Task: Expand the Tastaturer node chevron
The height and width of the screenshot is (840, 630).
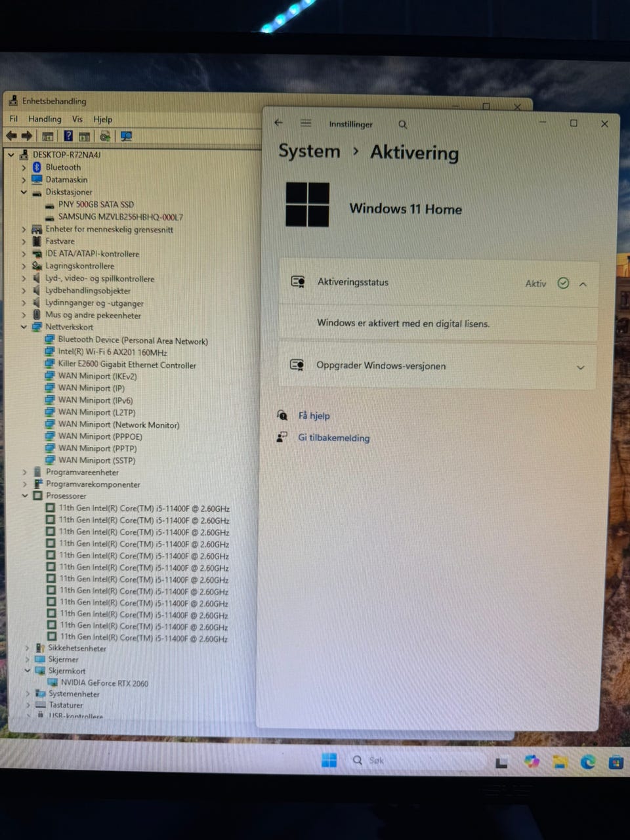Action: (x=28, y=705)
